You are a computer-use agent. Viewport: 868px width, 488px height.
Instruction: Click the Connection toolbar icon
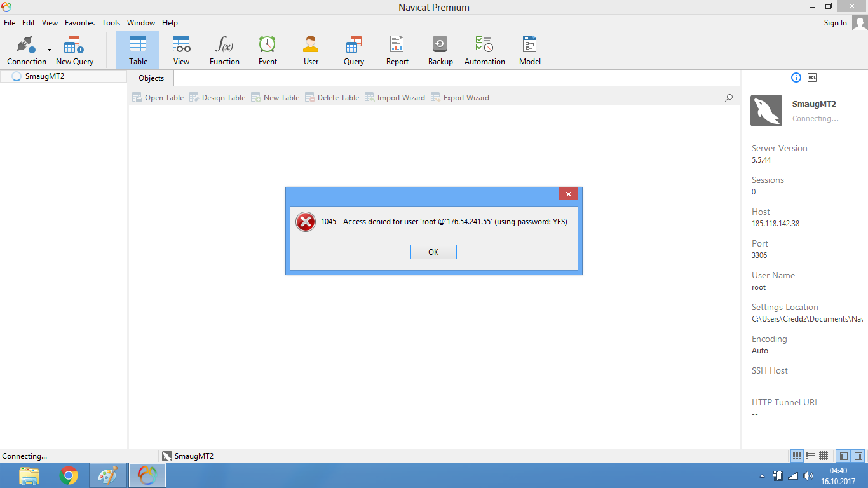(x=26, y=50)
